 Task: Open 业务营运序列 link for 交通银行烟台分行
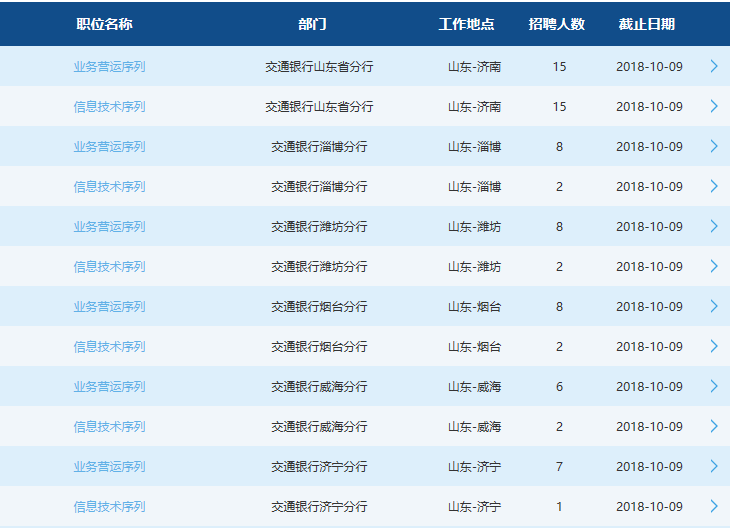110,307
